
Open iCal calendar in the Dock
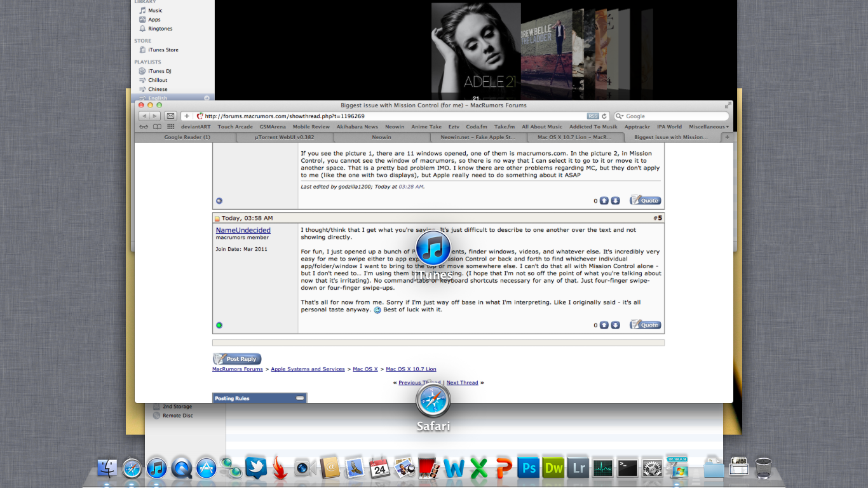379,469
